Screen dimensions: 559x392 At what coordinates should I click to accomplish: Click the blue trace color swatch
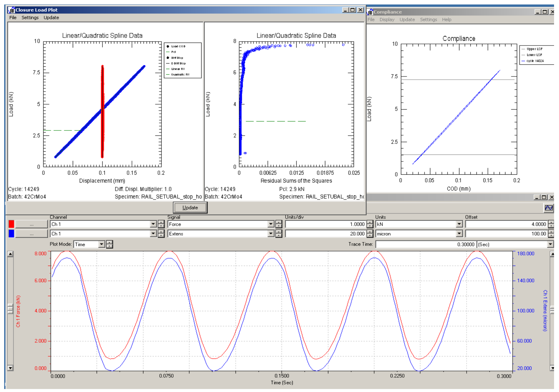11,233
